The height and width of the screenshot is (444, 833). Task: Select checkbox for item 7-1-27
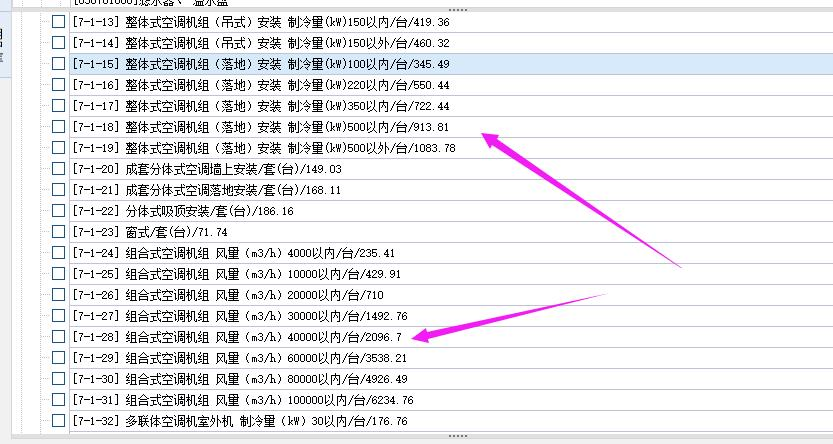(58, 315)
